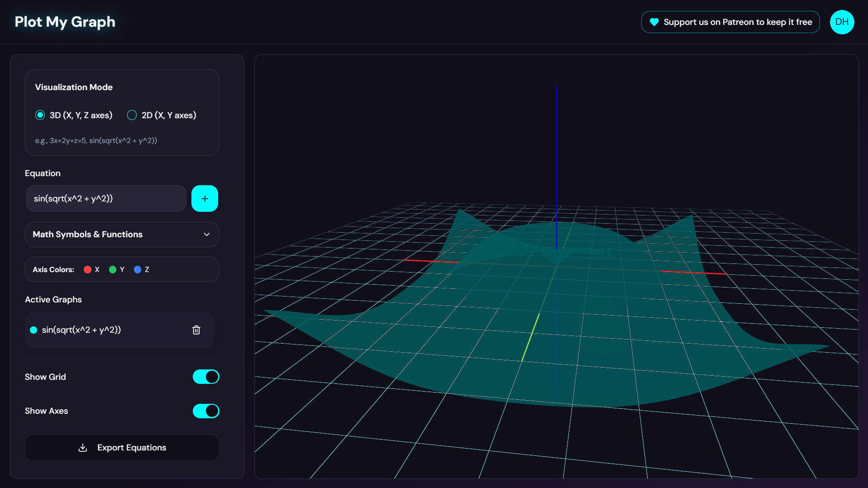Click the Equation input field
This screenshot has height=488, width=868.
click(x=106, y=198)
